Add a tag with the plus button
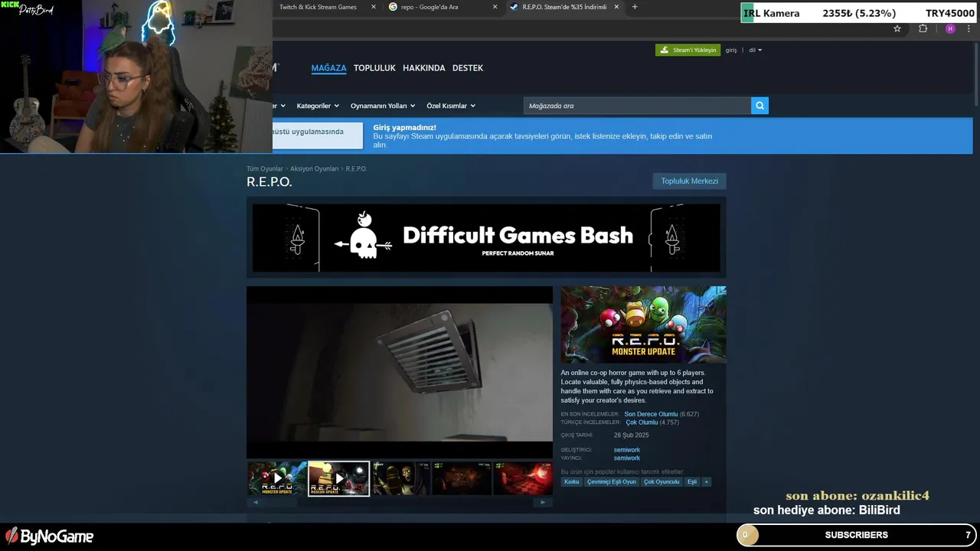 706,482
